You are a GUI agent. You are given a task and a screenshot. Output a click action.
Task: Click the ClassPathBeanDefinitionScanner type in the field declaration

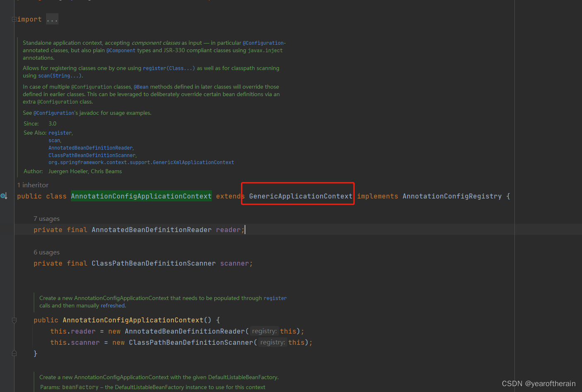tap(154, 264)
